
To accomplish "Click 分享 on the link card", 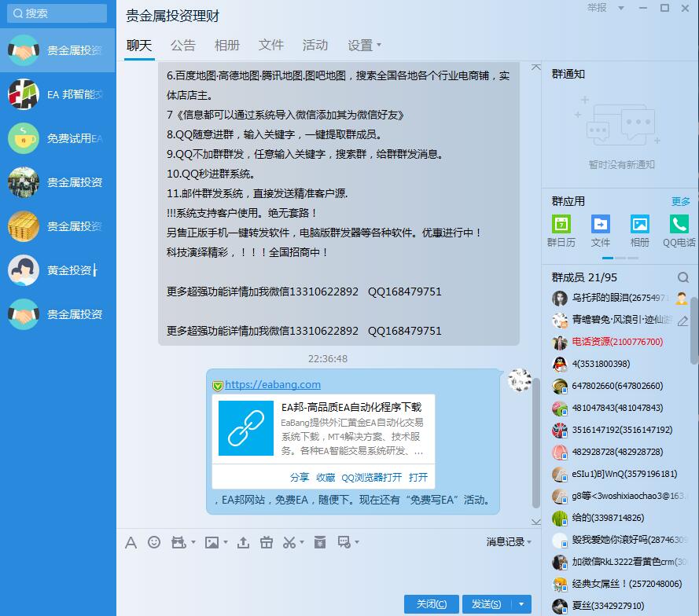I will coord(299,478).
